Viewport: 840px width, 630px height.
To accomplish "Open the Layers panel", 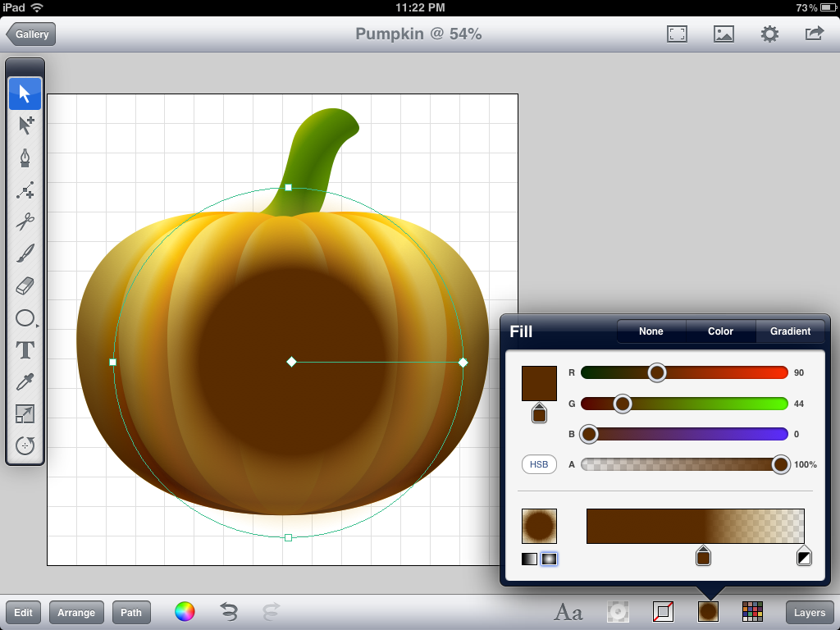I will coord(809,612).
